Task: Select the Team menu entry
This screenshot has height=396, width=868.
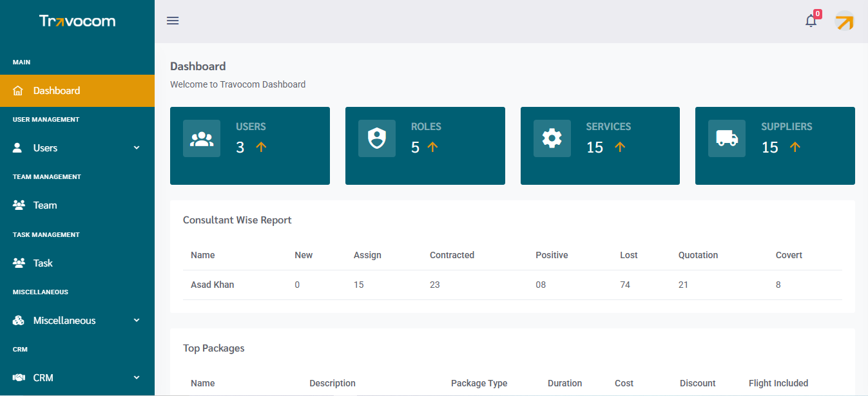Action: tap(43, 205)
